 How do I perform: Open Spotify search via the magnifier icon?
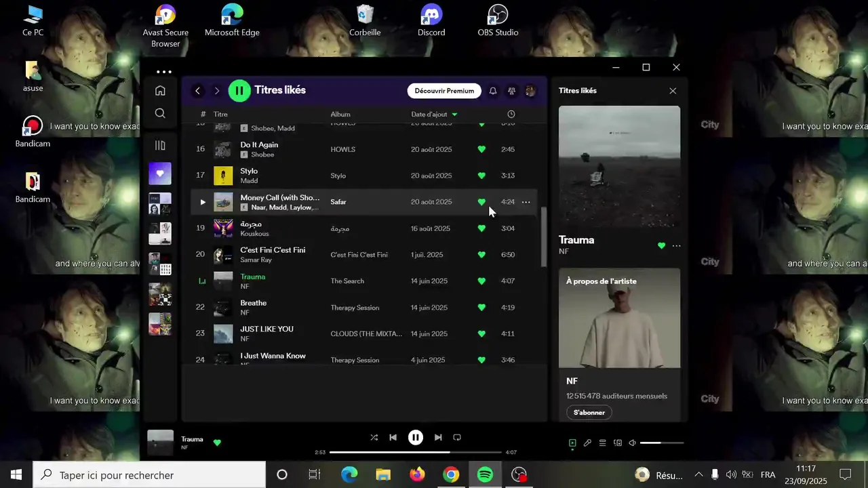(x=160, y=113)
